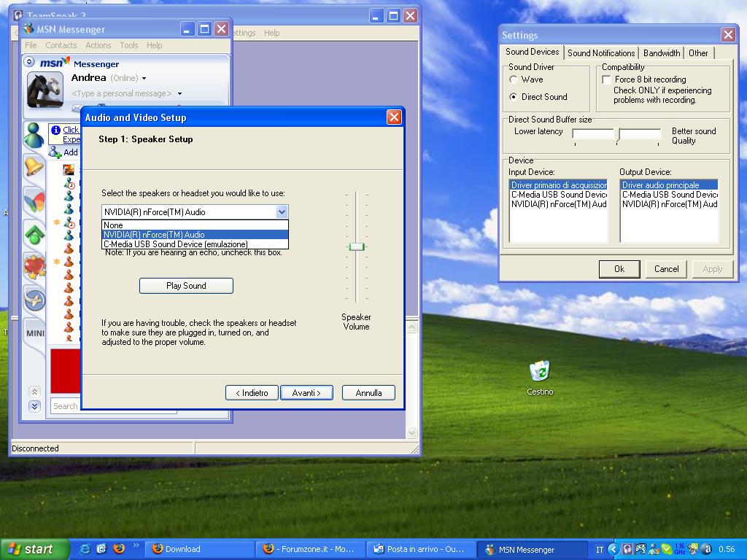Open the speakers selection dropdown arrow
The width and height of the screenshot is (747, 560).
(x=282, y=212)
